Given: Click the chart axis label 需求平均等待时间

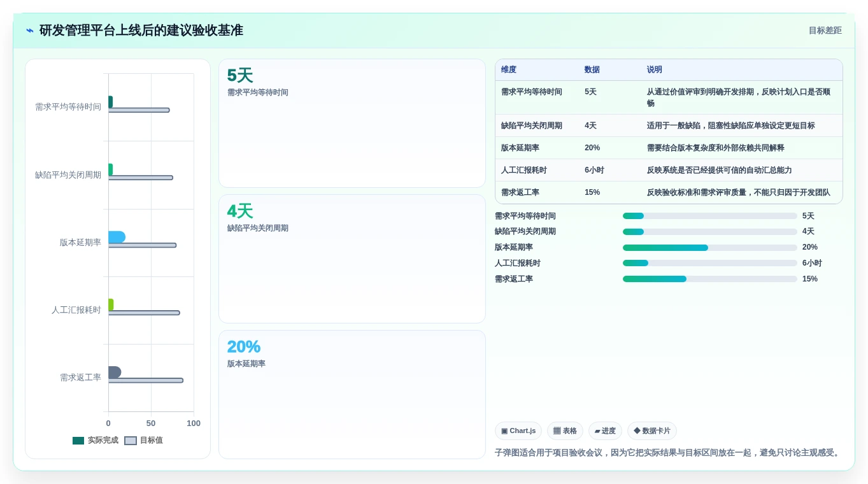Looking at the screenshot, I should point(68,107).
